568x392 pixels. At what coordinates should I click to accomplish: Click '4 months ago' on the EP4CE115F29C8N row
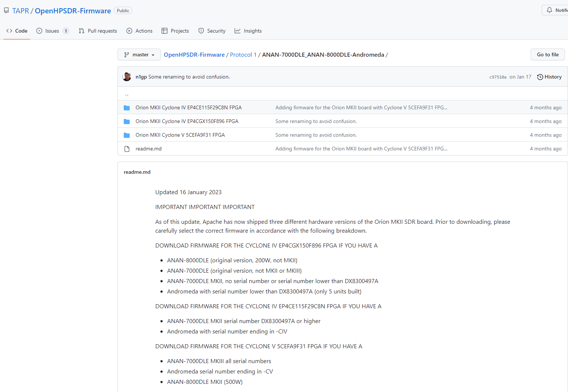545,107
